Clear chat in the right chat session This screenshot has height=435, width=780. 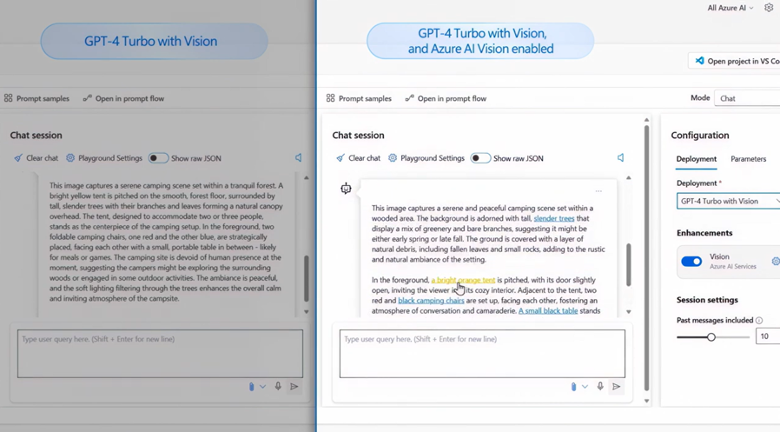359,158
